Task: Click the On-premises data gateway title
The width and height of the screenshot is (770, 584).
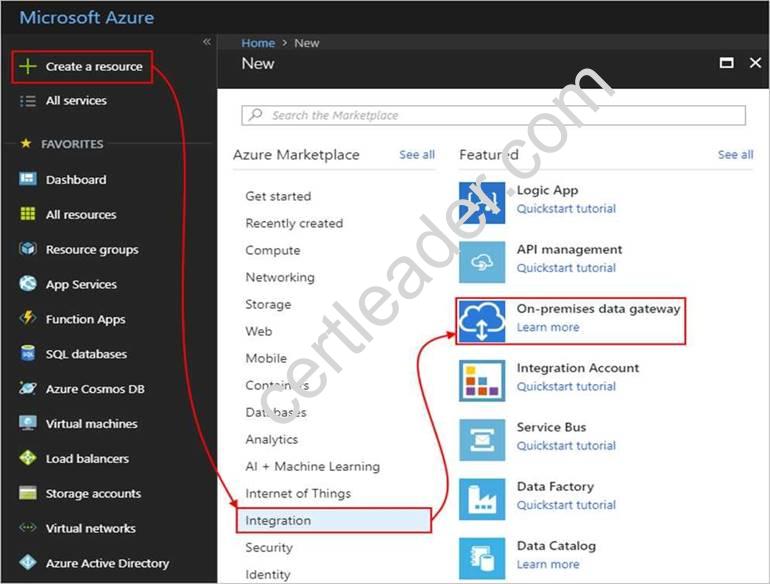Action: tap(598, 309)
